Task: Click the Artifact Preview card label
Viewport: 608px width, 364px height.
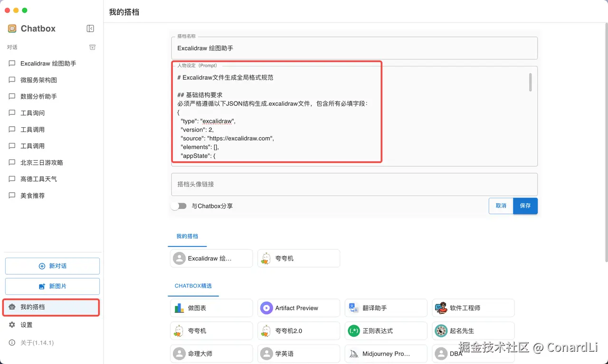Action: click(297, 308)
